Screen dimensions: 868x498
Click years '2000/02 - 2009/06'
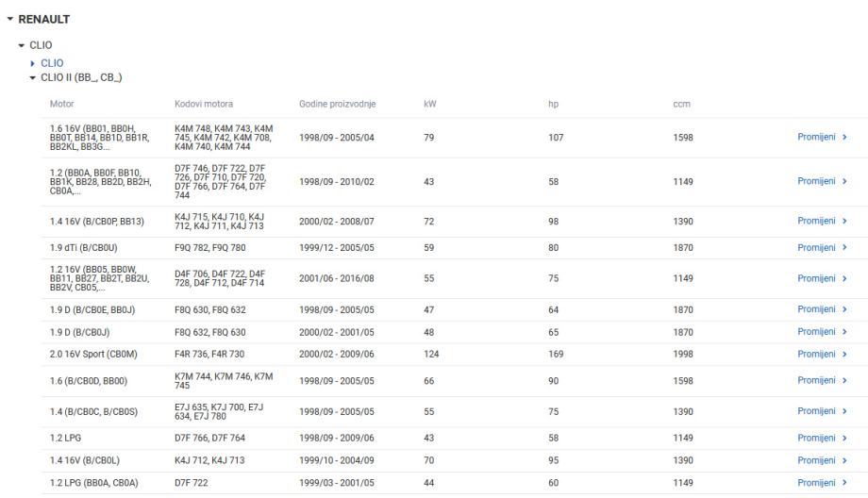coord(337,354)
